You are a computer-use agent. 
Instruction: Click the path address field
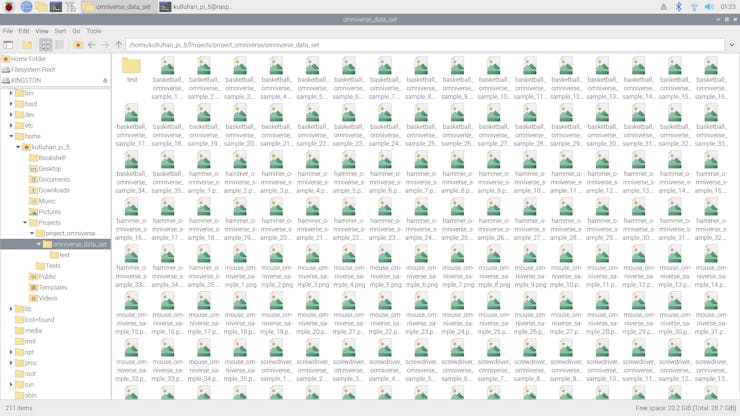pos(426,45)
